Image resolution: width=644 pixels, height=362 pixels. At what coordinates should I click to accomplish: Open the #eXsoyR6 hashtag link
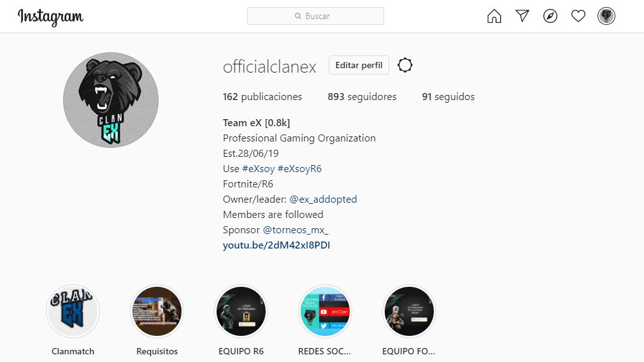click(x=299, y=168)
